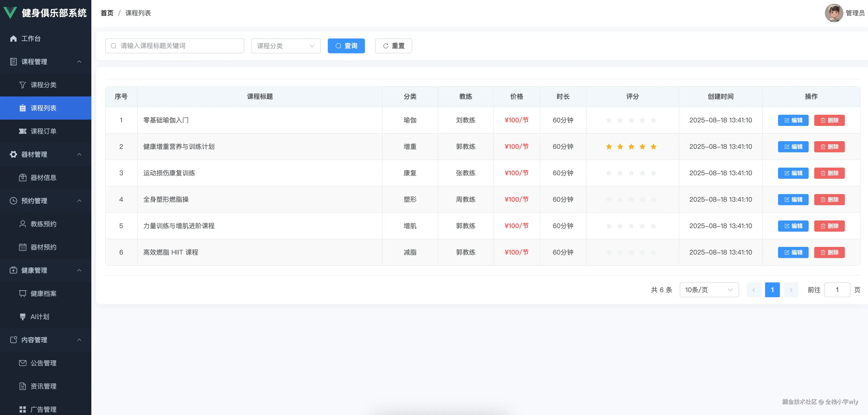Viewport: 868px width, 415px height.
Task: Open 器材信息 box icon item
Action: (x=22, y=178)
